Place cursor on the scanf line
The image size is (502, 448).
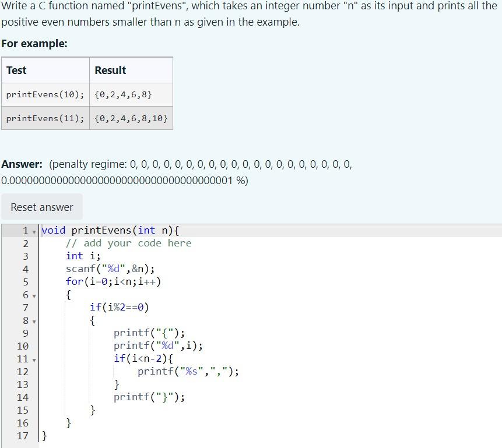click(108, 269)
